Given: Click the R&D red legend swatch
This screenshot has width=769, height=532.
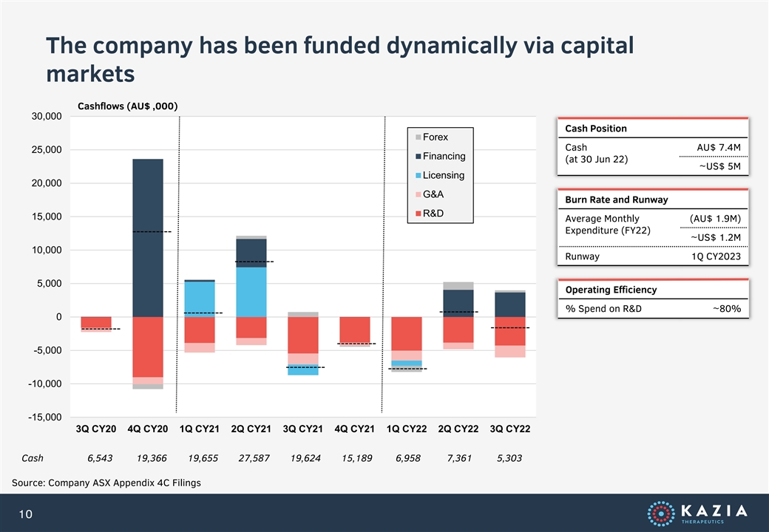Looking at the screenshot, I should [x=419, y=214].
